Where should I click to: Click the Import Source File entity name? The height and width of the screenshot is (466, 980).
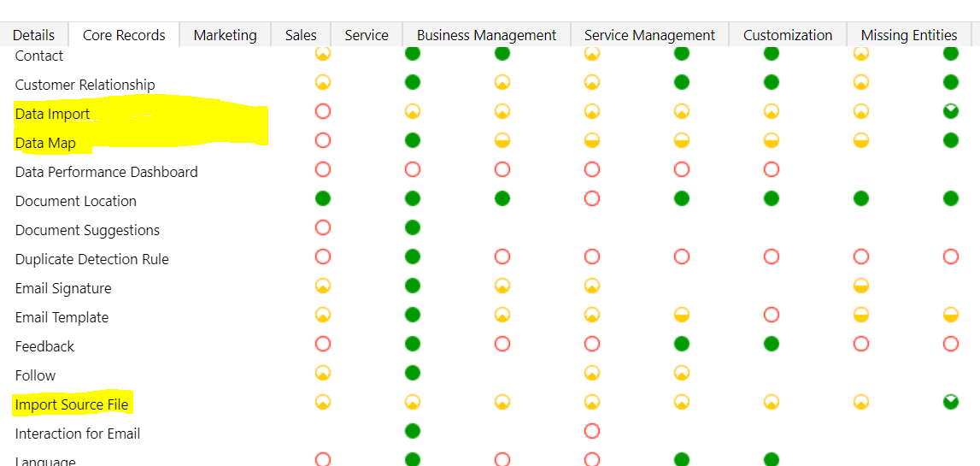pos(71,404)
